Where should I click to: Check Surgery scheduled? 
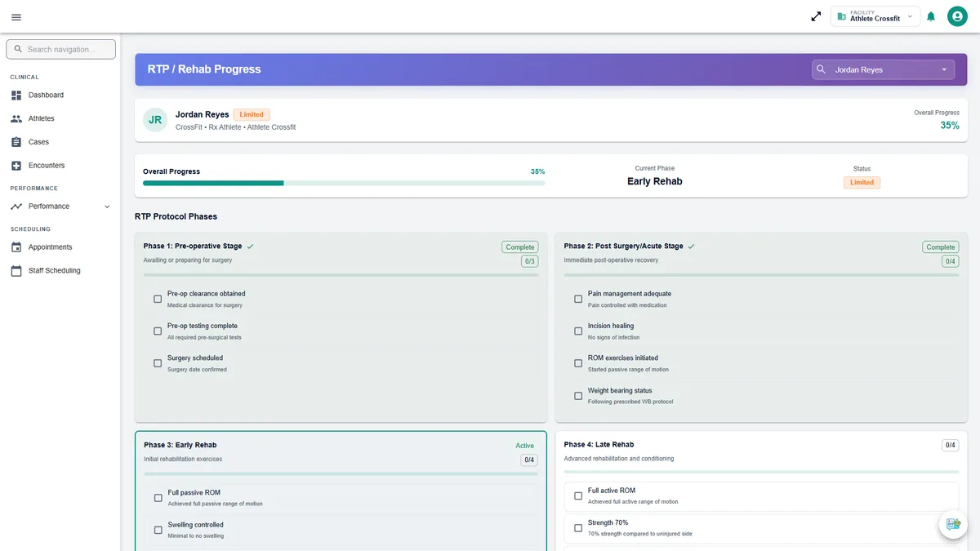(x=158, y=363)
